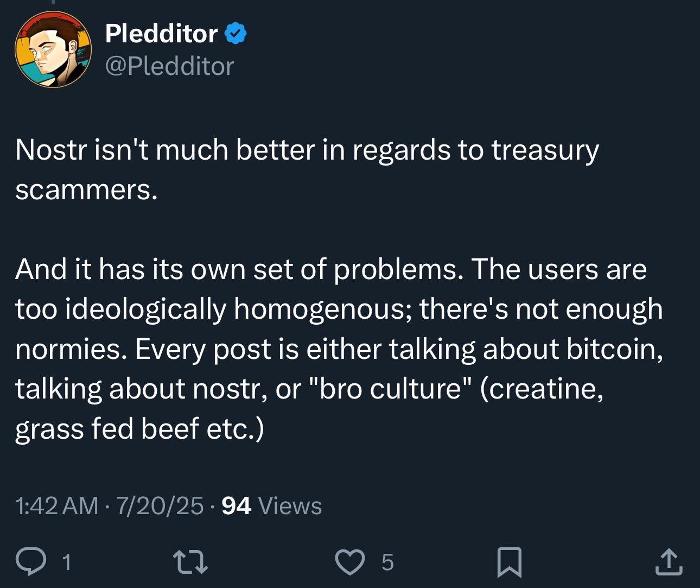Tap the share upload arrow icon

click(x=669, y=562)
